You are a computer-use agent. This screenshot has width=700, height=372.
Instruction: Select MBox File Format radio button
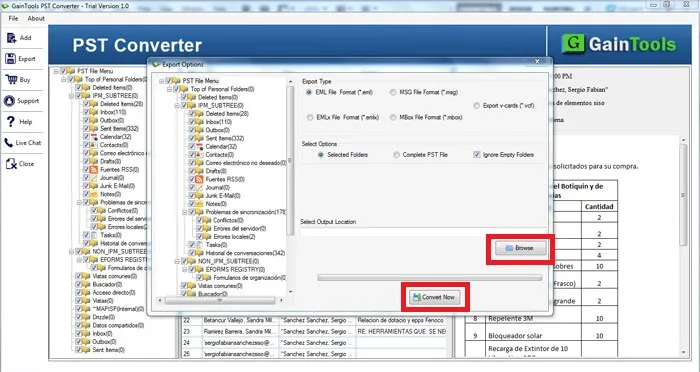point(393,117)
